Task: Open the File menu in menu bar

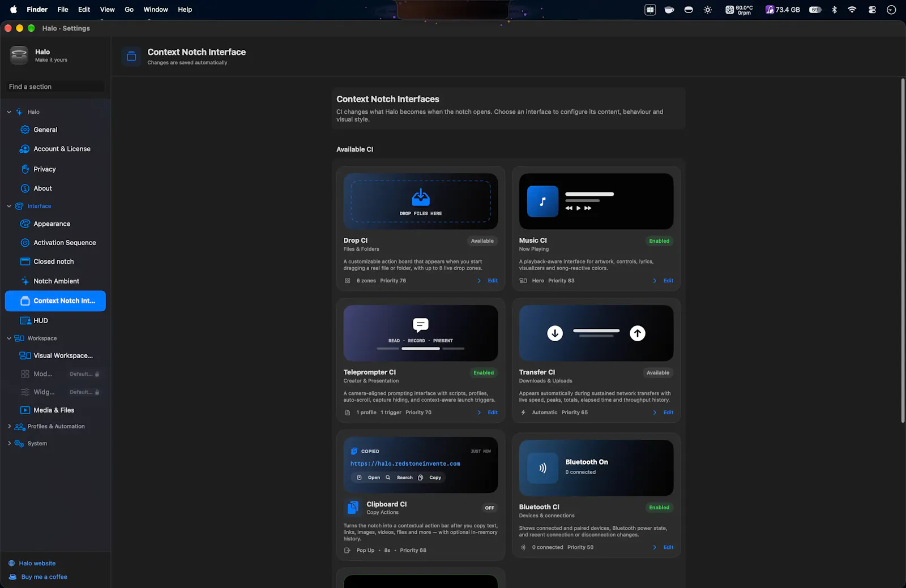Action: point(63,10)
